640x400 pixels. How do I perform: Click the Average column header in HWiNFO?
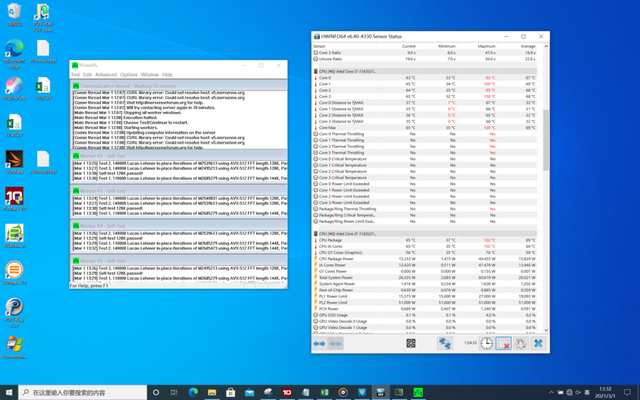click(528, 46)
